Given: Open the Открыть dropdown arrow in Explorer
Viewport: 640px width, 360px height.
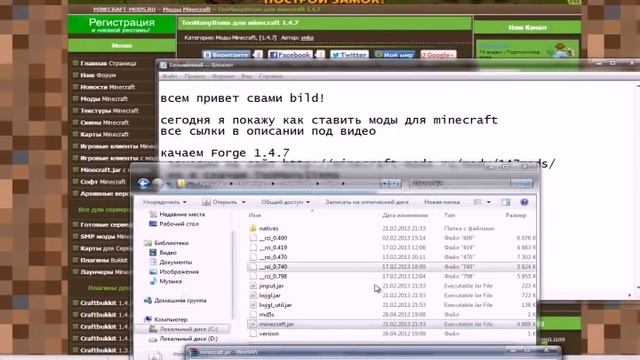Looking at the screenshot, I should pyautogui.click(x=244, y=202).
